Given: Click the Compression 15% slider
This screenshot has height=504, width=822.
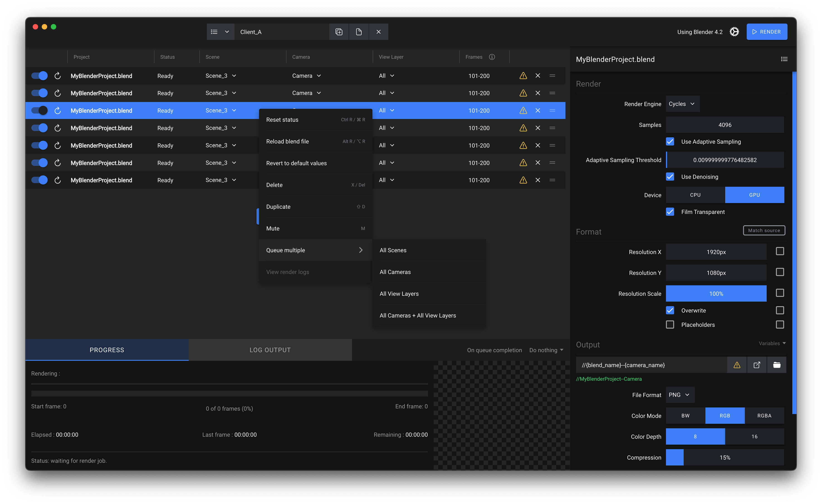Looking at the screenshot, I should point(725,458).
